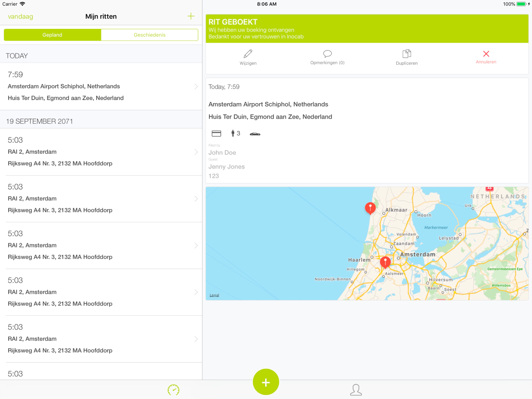532x399 pixels.
Task: Open chevron of first 5:03 RAI ride
Action: (x=196, y=152)
